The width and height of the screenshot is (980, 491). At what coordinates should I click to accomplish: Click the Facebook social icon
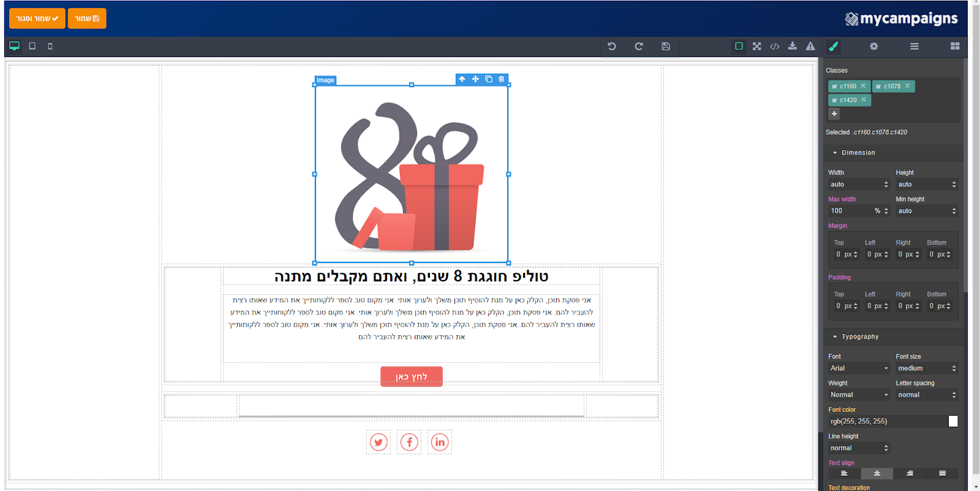click(409, 442)
